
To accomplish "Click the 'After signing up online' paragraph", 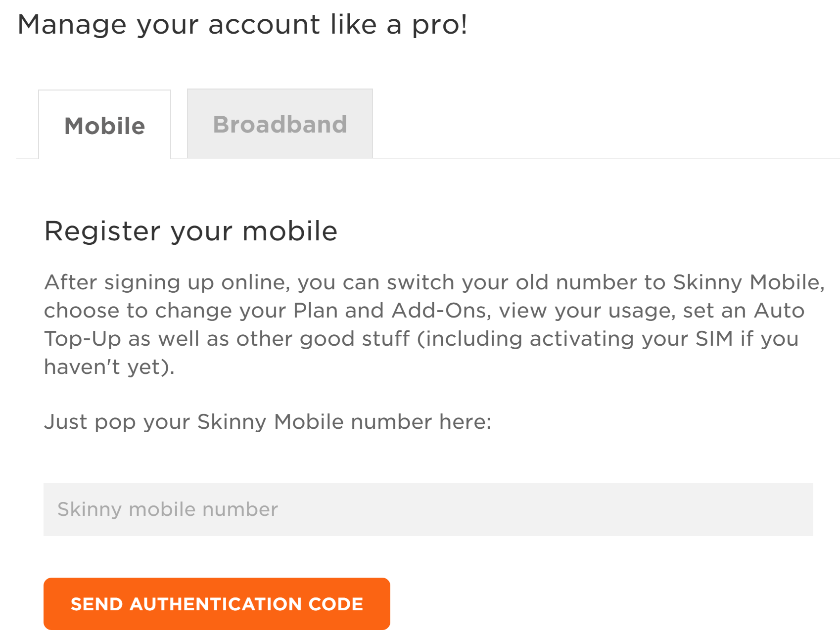I will pos(434,324).
